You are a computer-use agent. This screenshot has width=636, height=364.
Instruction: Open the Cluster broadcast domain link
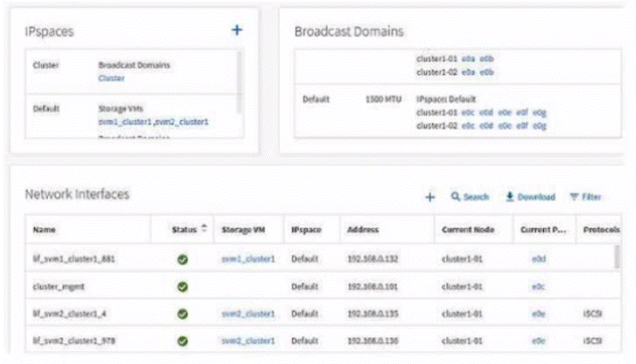111,78
